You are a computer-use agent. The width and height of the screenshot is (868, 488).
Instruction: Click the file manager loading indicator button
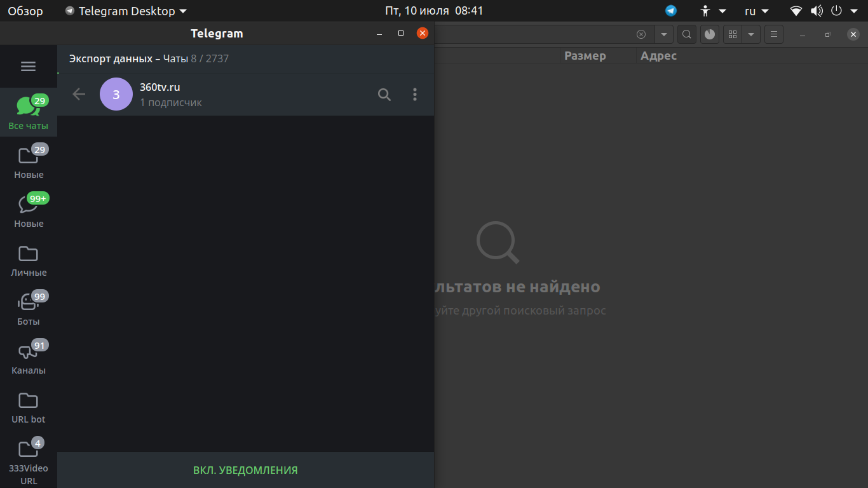point(710,34)
